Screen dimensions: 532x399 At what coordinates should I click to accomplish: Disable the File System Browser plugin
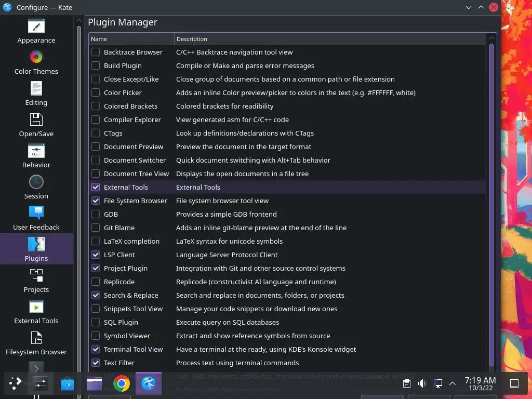(96, 201)
